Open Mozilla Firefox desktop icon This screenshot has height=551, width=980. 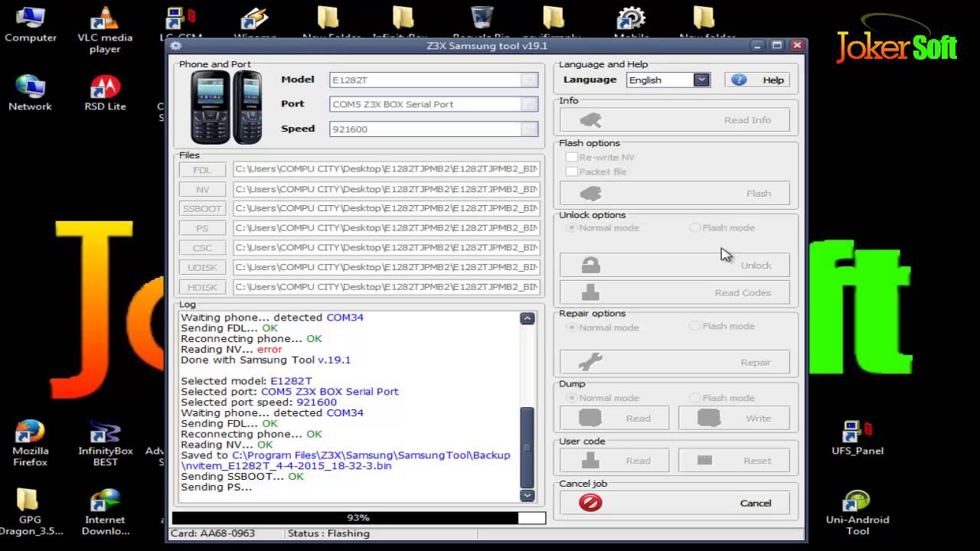click(x=30, y=442)
